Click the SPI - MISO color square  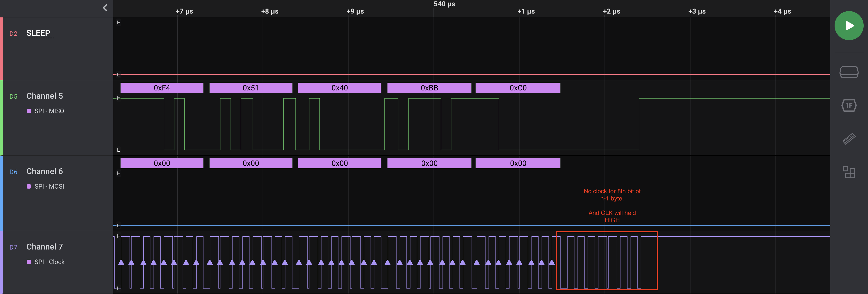(29, 111)
